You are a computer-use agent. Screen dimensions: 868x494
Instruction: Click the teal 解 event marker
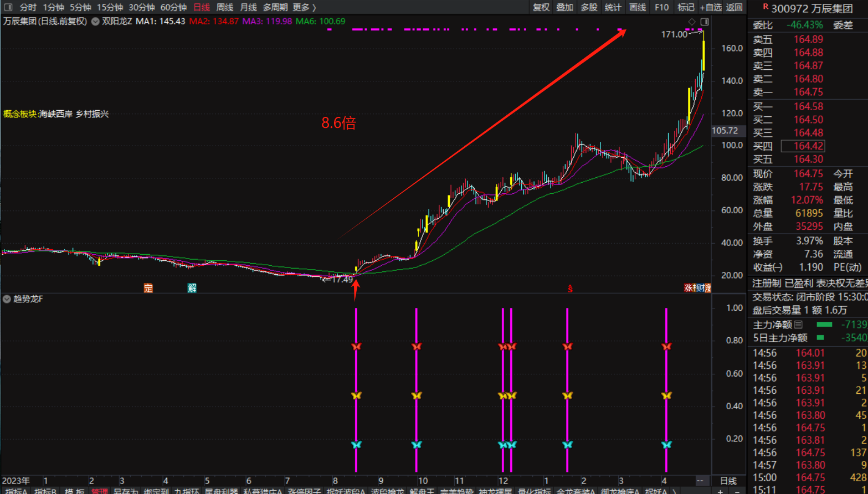click(192, 288)
